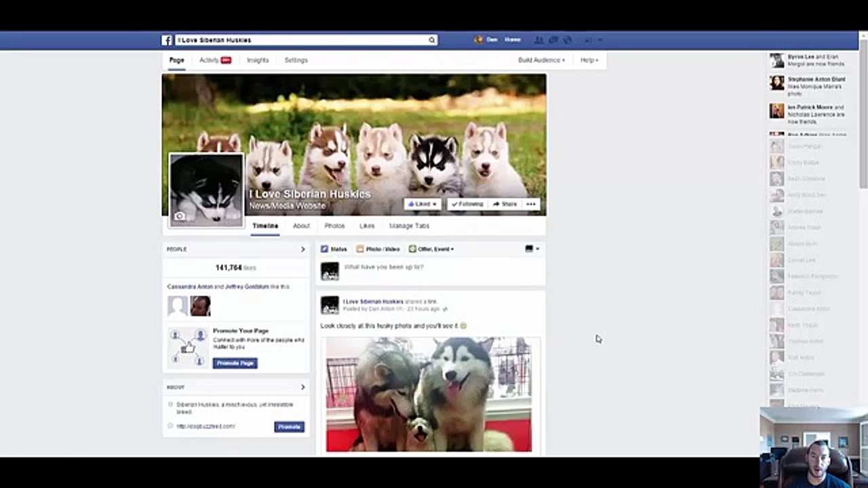Click the privacy shortcuts lock icon
This screenshot has height=488, width=868.
[x=588, y=40]
